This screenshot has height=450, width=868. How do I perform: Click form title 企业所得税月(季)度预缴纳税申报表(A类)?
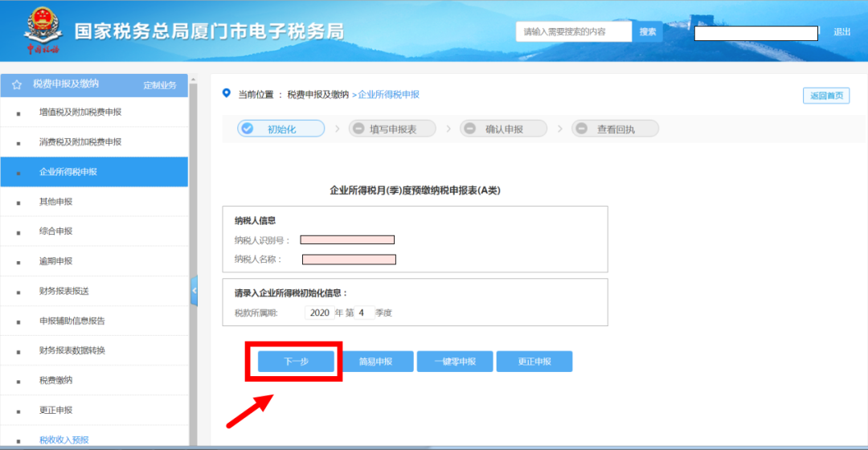click(416, 190)
